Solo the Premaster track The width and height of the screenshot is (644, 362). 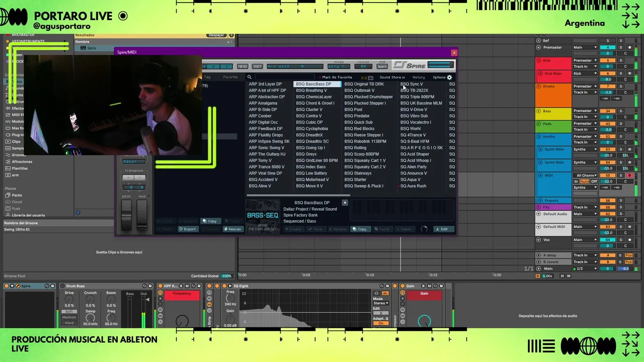coord(620,47)
